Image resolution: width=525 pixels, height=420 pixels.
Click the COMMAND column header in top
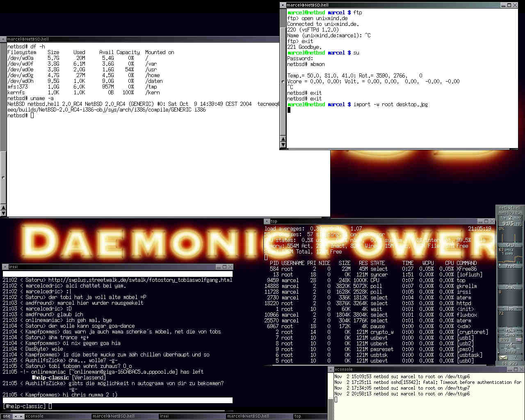coord(467,263)
